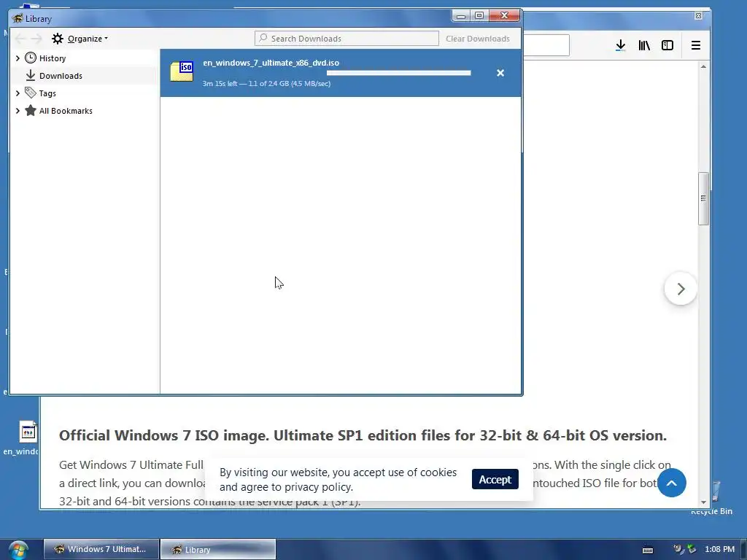Expand the Tags tree node
The image size is (747, 560).
(18, 93)
